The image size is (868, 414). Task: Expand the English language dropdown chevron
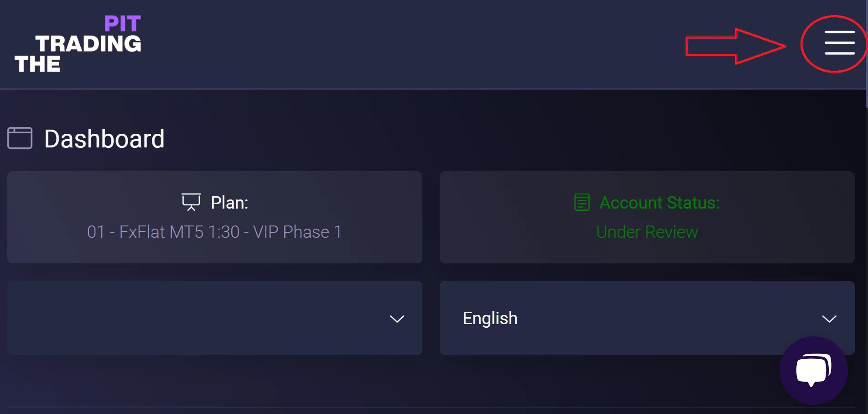tap(829, 319)
